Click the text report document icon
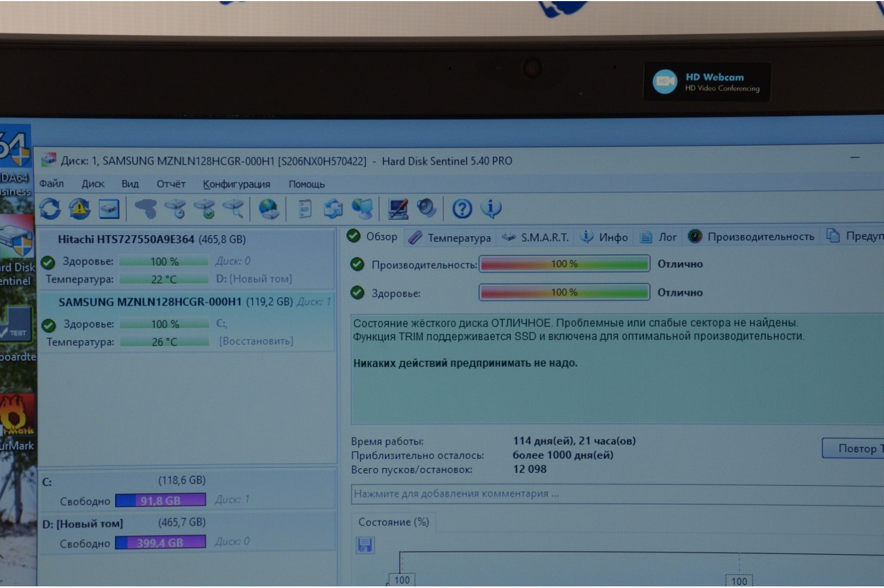The image size is (884, 588). (305, 209)
